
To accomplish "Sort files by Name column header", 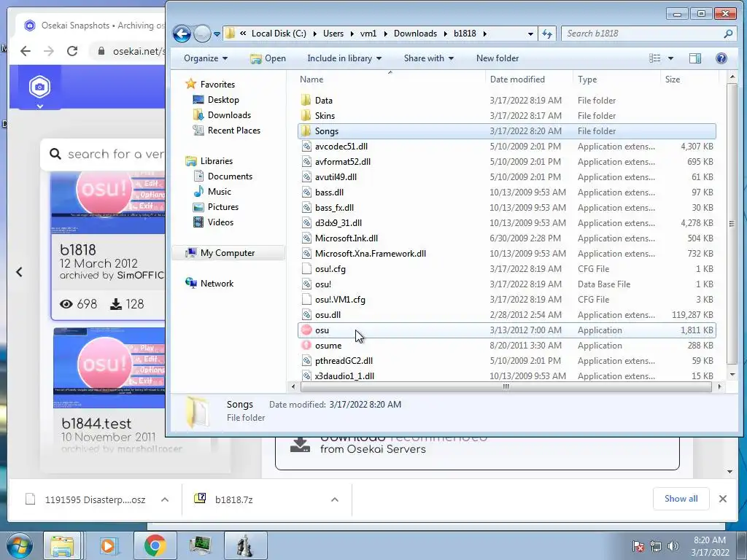I will click(x=391, y=79).
